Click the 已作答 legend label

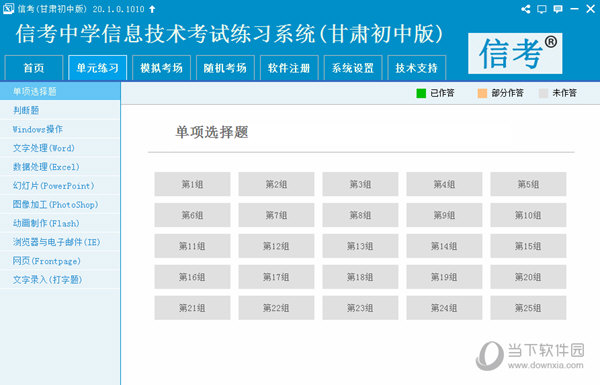(x=442, y=93)
